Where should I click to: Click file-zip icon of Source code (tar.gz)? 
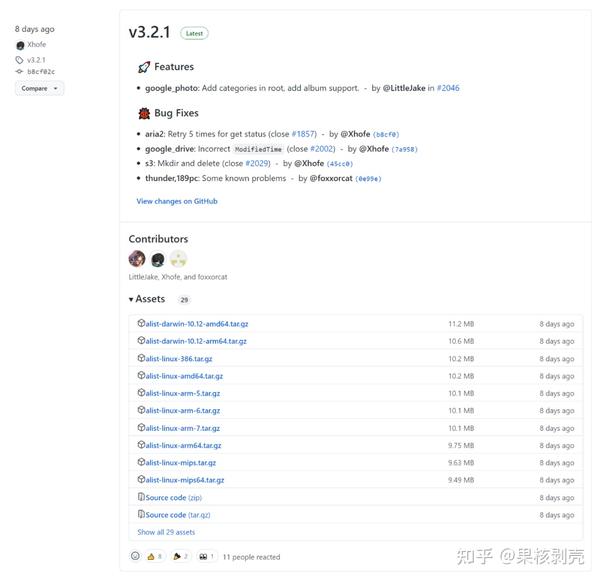point(141,514)
